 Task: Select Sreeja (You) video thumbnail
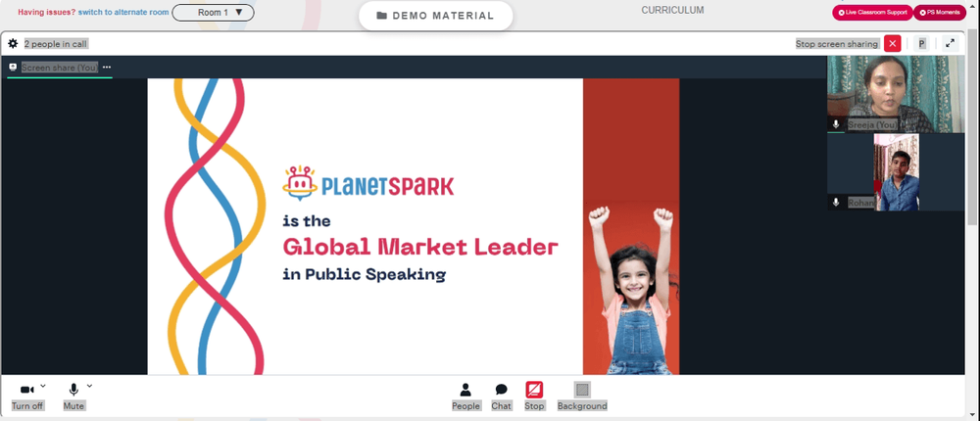[896, 94]
